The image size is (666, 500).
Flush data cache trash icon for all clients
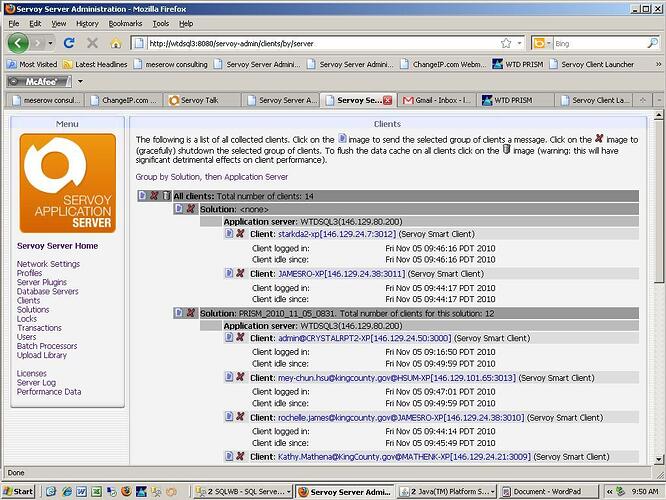pos(166,195)
